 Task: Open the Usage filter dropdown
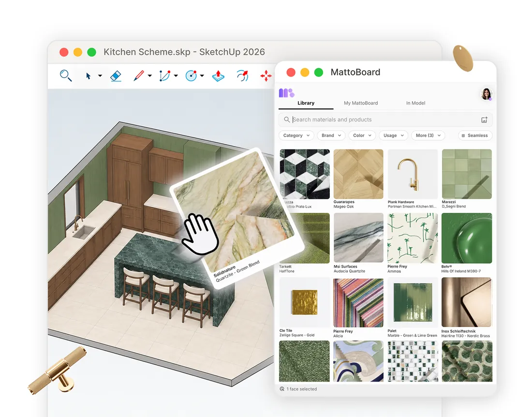click(393, 135)
